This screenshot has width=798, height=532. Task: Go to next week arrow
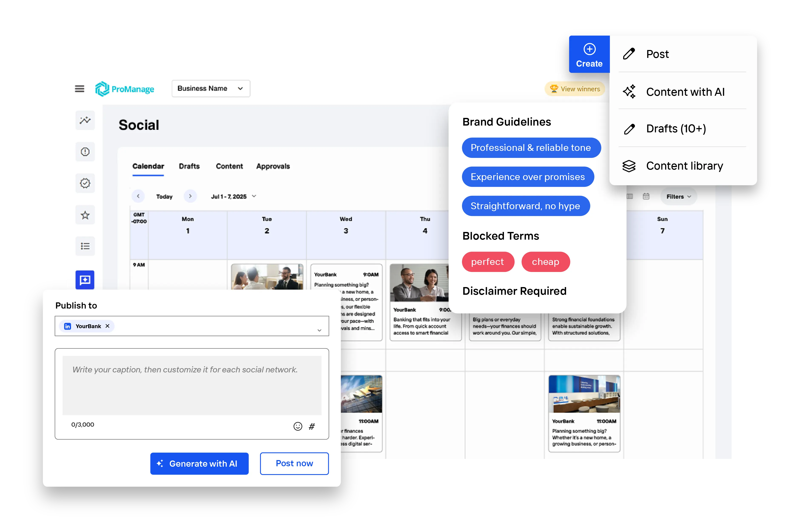190,196
